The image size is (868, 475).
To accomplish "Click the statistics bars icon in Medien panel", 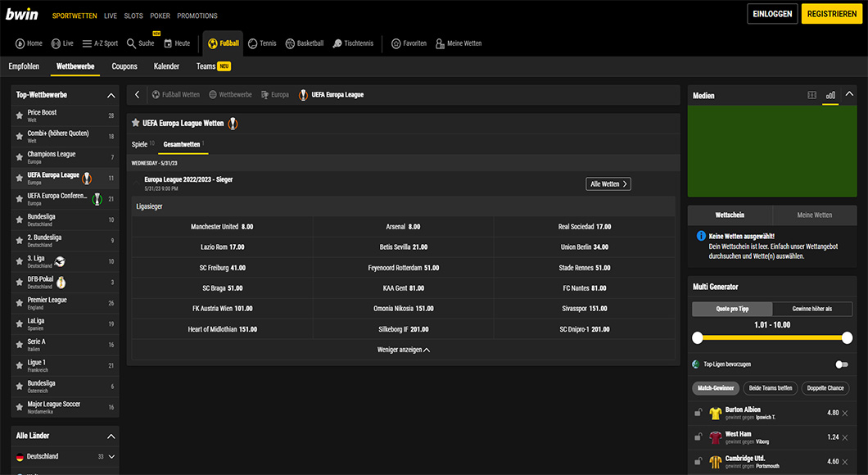I will pyautogui.click(x=830, y=95).
